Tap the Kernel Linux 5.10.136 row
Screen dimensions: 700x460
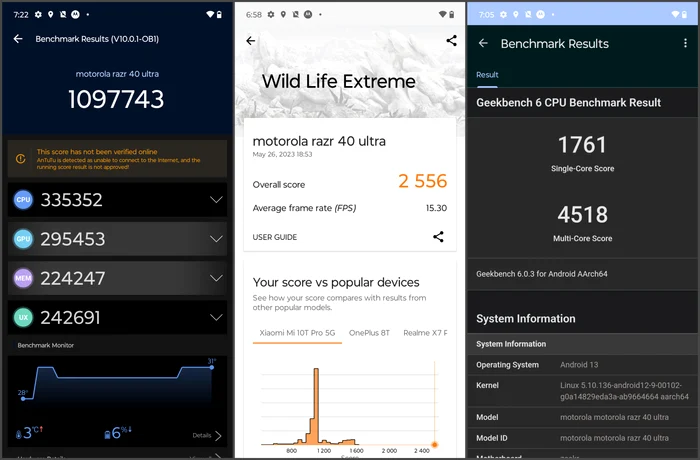pos(583,391)
